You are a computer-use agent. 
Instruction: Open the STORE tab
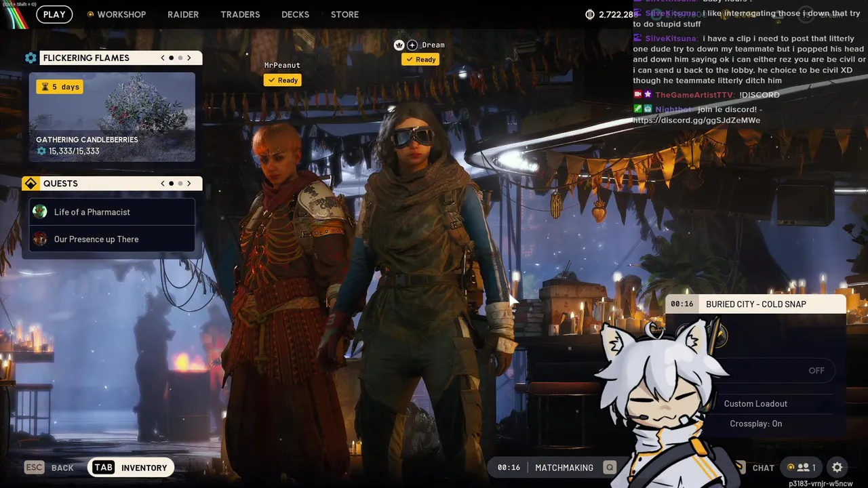coord(344,14)
